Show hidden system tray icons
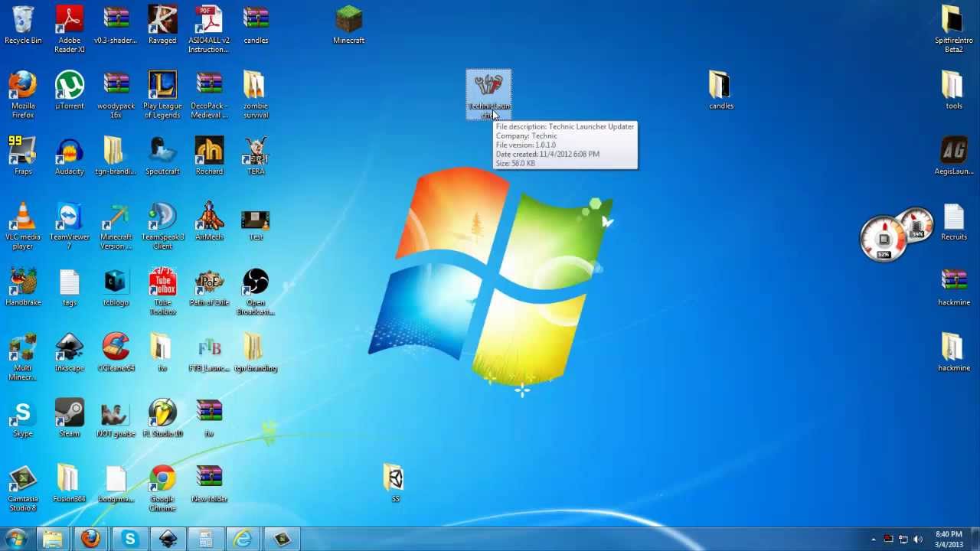The height and width of the screenshot is (551, 980). pyautogui.click(x=874, y=540)
